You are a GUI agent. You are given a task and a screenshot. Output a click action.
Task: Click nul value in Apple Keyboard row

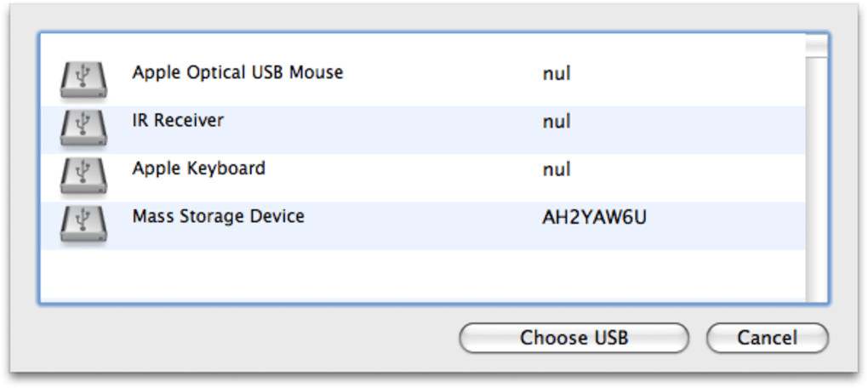557,169
